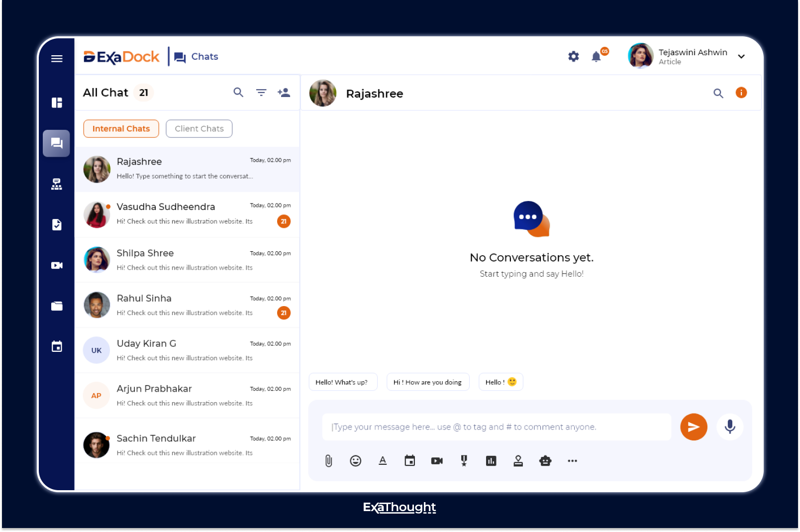View Rajashree's conversation info icon

741,93
